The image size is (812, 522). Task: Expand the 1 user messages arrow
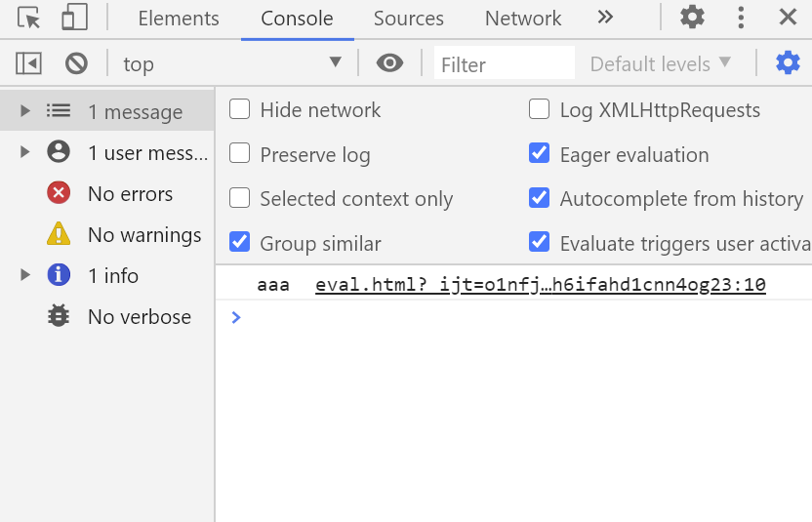pos(24,152)
